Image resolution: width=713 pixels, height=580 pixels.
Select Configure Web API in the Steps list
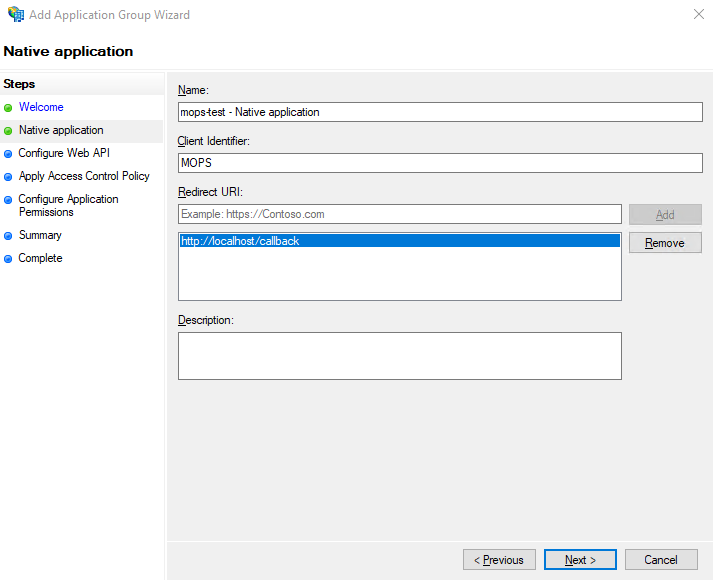tap(64, 154)
